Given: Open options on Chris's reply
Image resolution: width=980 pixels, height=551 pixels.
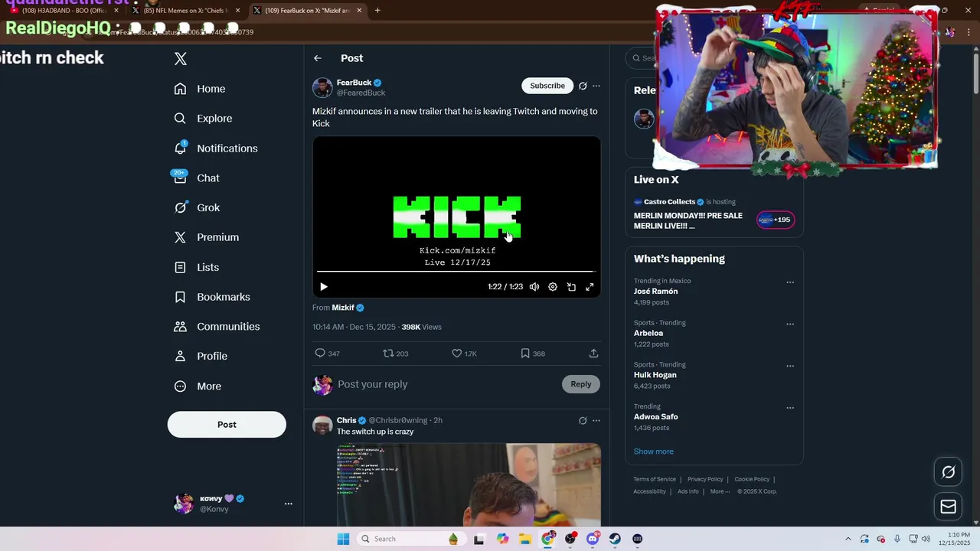Looking at the screenshot, I should pyautogui.click(x=596, y=420).
